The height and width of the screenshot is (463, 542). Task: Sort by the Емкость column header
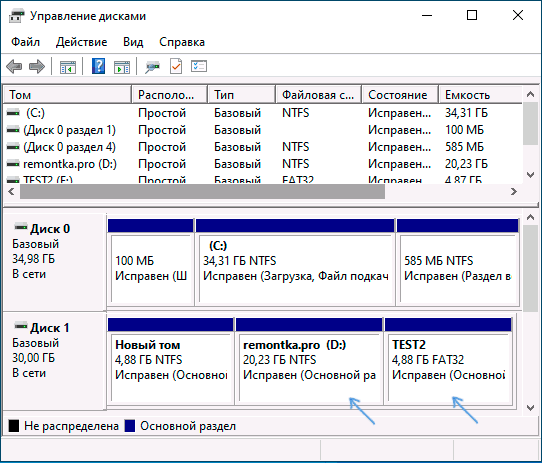[480, 94]
